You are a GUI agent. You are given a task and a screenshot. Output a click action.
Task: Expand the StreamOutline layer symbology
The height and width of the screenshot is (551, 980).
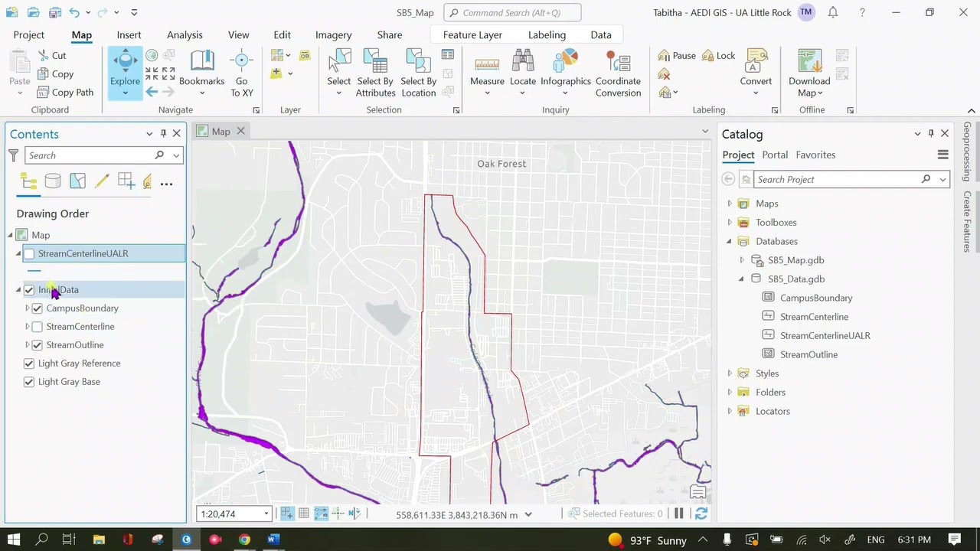27,345
